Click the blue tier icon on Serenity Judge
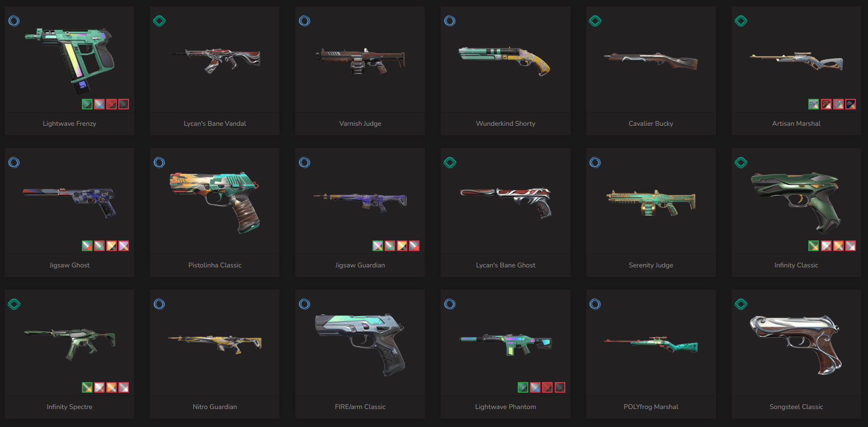868x427 pixels. pos(595,163)
